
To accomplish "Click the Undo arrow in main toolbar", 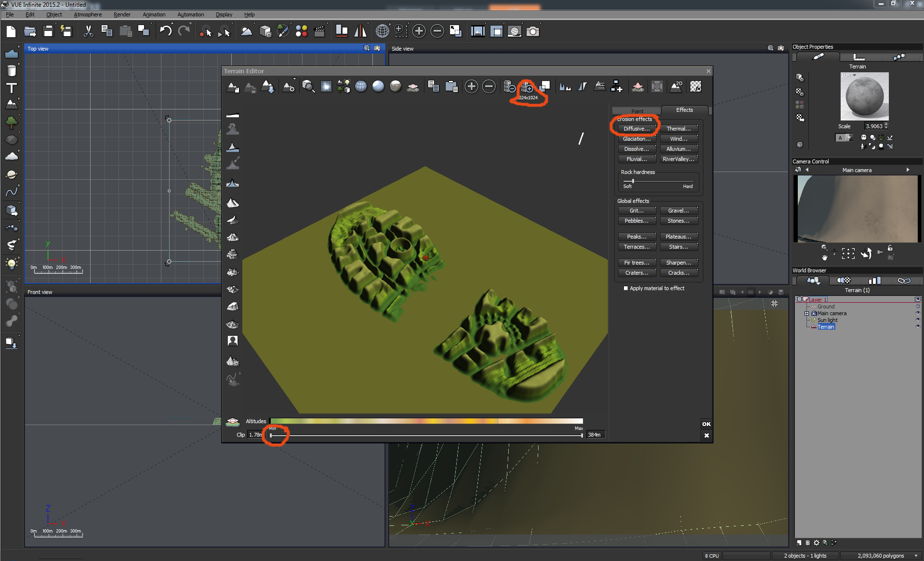I will (x=166, y=31).
